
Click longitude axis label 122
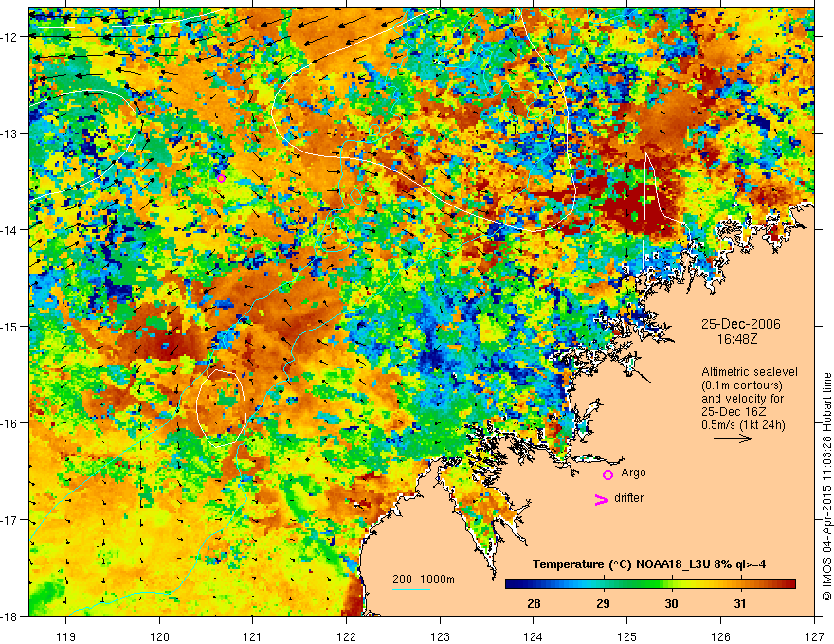click(346, 636)
